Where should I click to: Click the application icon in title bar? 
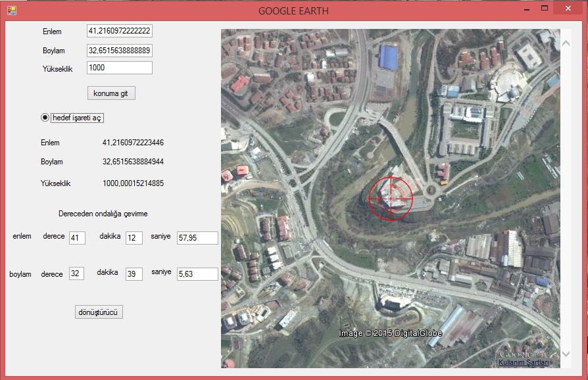tap(12, 11)
